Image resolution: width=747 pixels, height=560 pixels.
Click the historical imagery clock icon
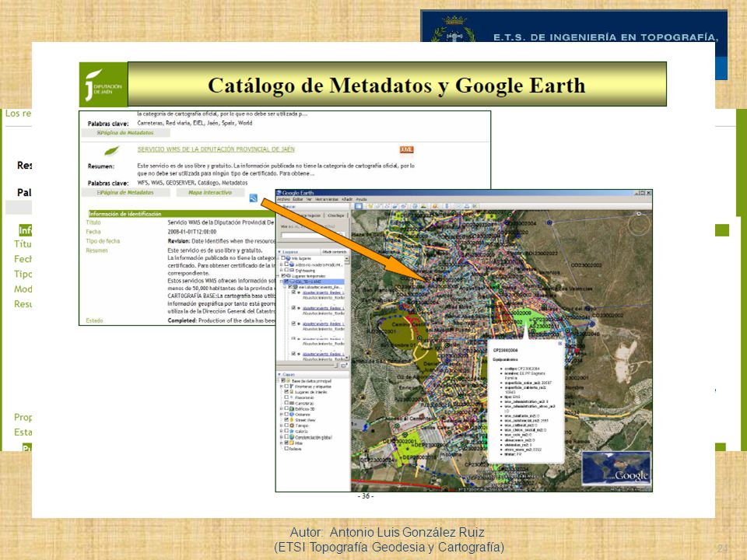point(415,206)
